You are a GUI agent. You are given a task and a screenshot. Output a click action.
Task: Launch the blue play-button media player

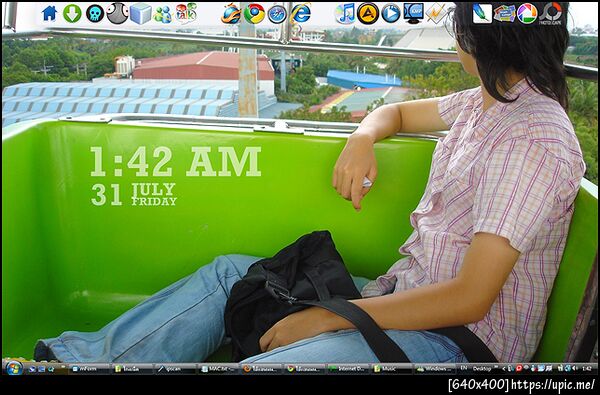[x=391, y=13]
